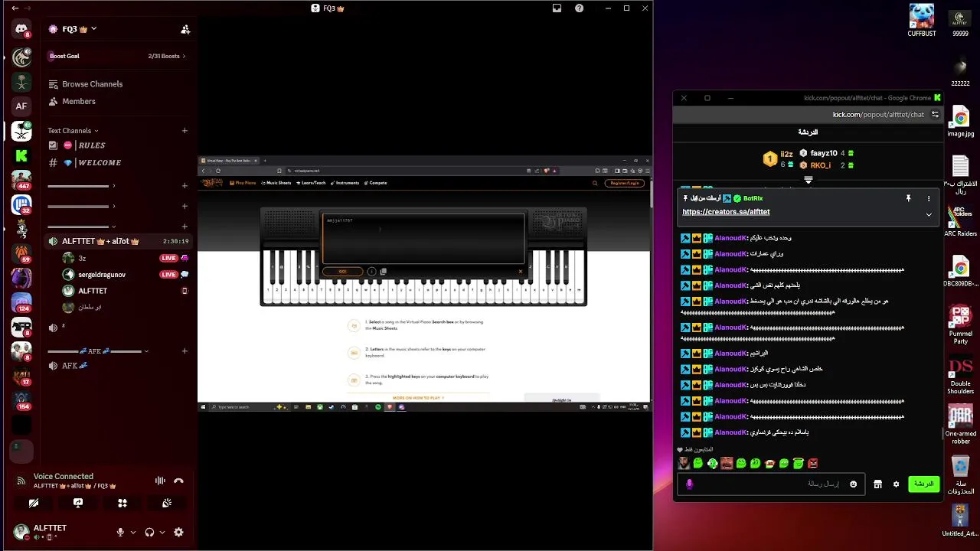This screenshot has width=980, height=551.
Task: Toggle screen share button
Action: tap(78, 503)
